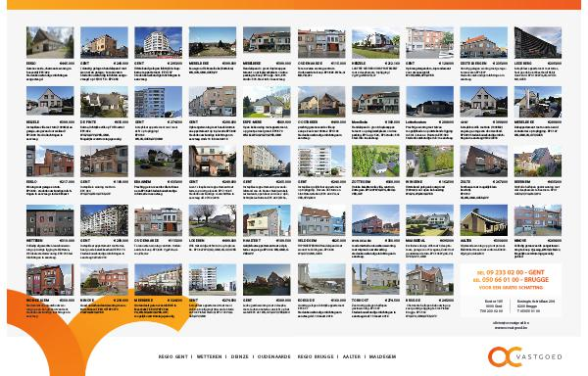Open the website address below the contact box
Image resolution: width=588 pixels, height=376 pixels.
511,327
